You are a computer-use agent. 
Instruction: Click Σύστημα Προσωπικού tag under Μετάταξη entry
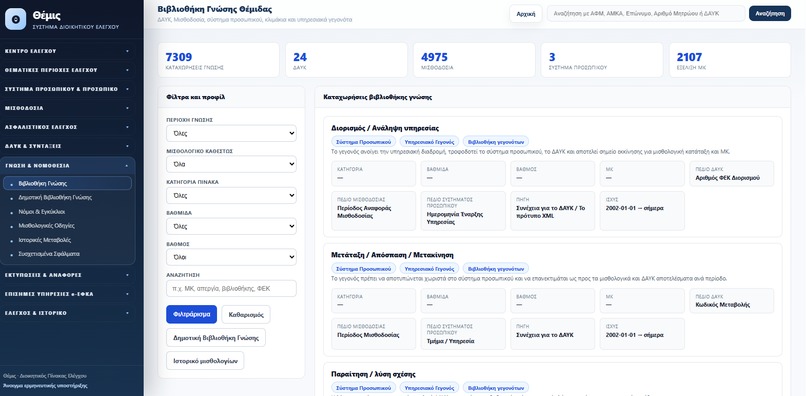[363, 268]
